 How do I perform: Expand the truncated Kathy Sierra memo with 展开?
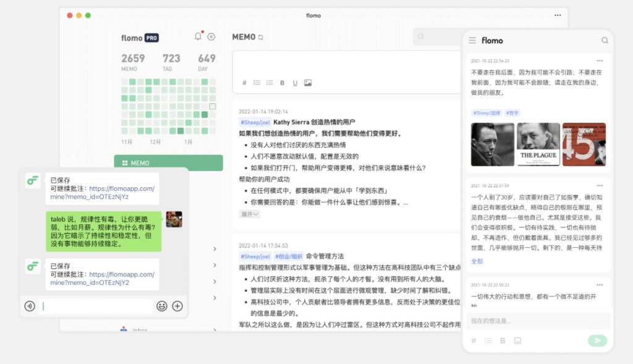[250, 214]
